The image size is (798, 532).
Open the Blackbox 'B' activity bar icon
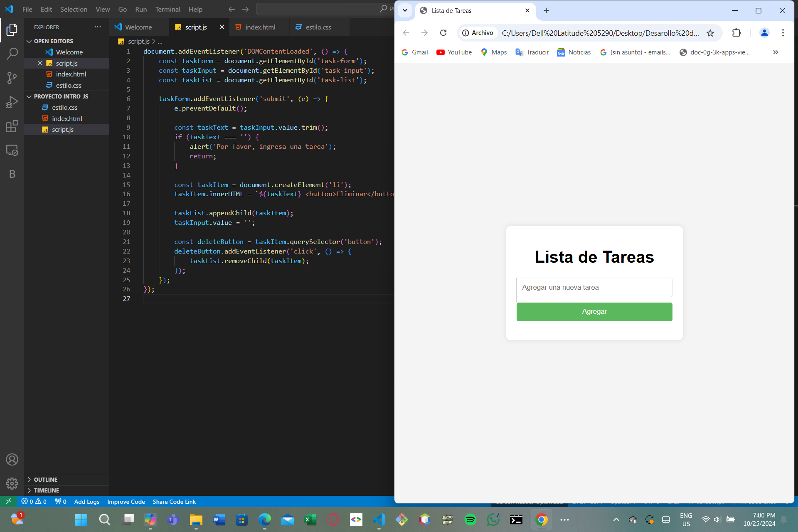[12, 174]
